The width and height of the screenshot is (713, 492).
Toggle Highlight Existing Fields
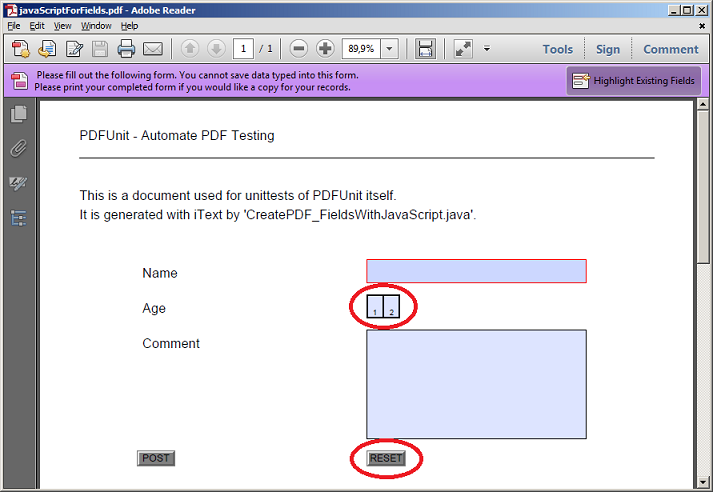coord(633,81)
